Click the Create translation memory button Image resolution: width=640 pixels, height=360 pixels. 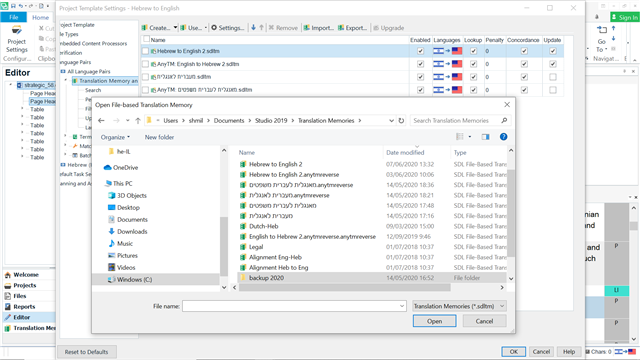pos(156,28)
